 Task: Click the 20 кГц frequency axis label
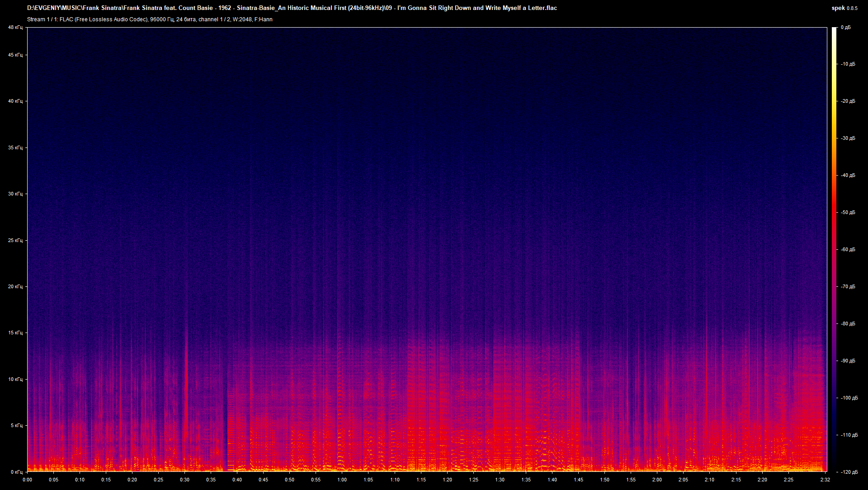pos(15,286)
